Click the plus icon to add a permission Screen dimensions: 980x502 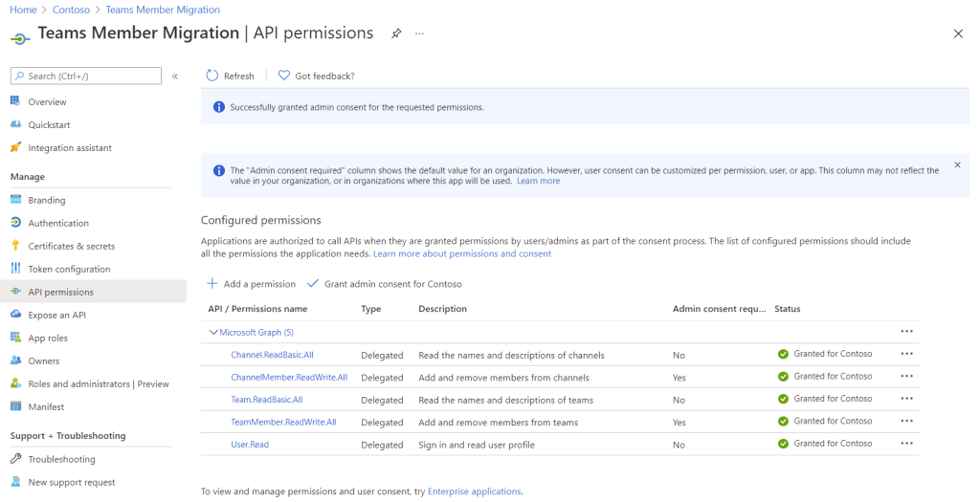click(212, 284)
